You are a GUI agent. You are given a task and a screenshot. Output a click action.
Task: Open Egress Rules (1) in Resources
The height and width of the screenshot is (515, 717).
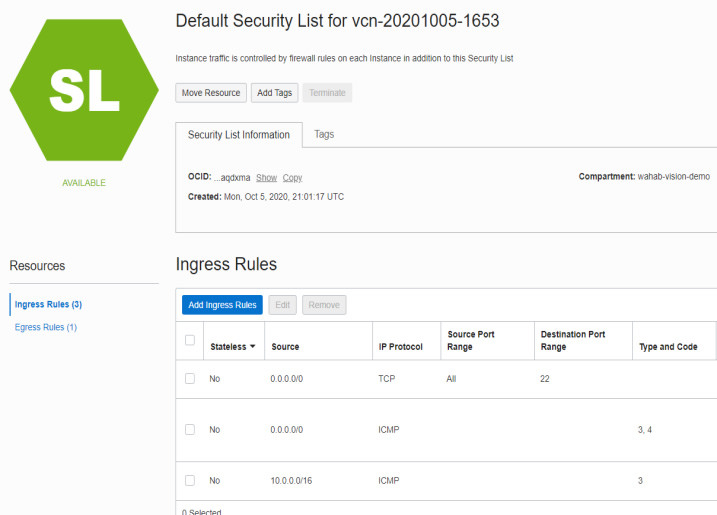point(46,327)
